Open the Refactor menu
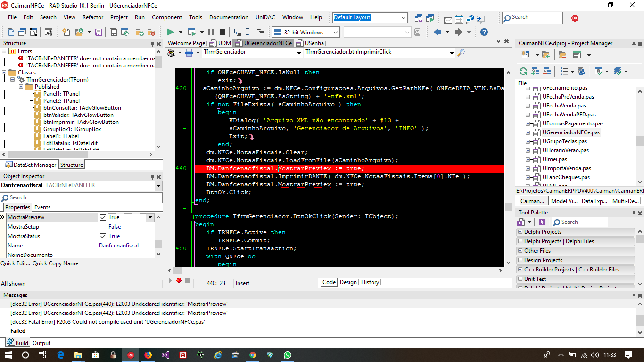644x362 pixels. (93, 17)
